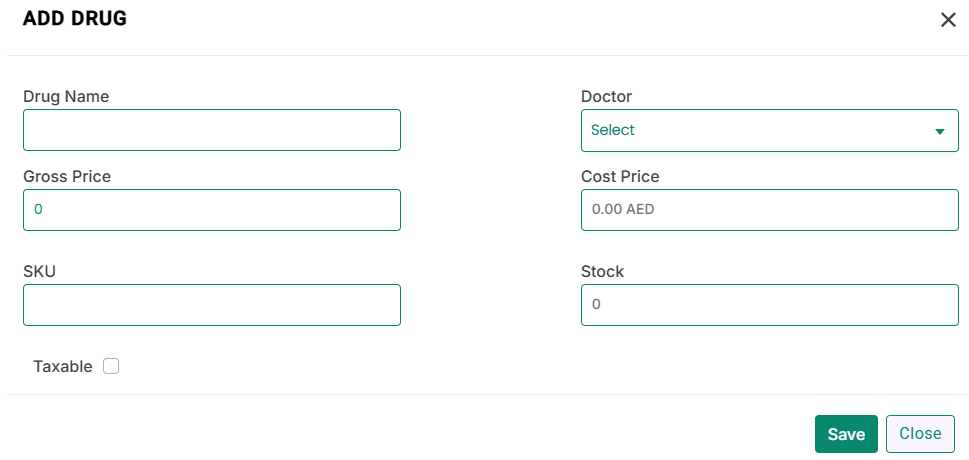Select the Cost Price input box
This screenshot has height=460, width=969.
click(x=769, y=210)
